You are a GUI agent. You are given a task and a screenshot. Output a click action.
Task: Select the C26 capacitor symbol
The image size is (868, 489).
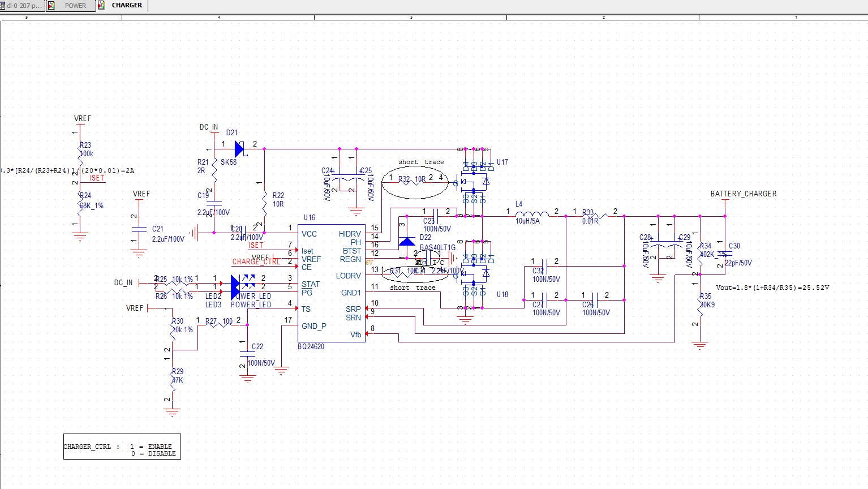tap(594, 300)
